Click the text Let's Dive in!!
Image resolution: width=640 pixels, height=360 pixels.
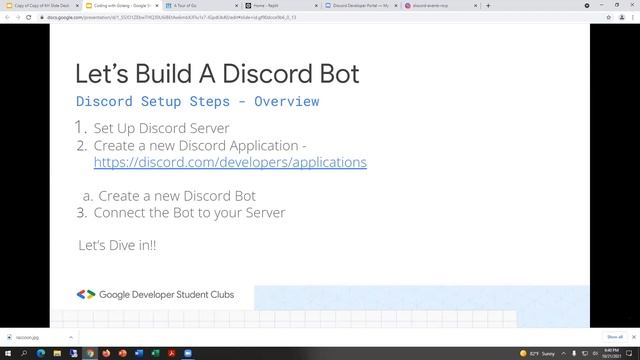click(117, 245)
